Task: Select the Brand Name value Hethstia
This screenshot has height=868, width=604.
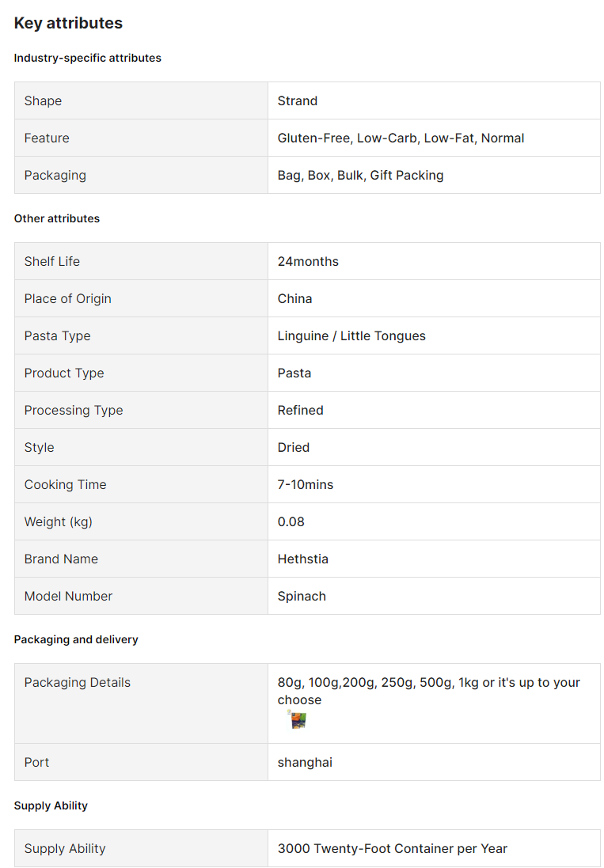Action: click(303, 559)
